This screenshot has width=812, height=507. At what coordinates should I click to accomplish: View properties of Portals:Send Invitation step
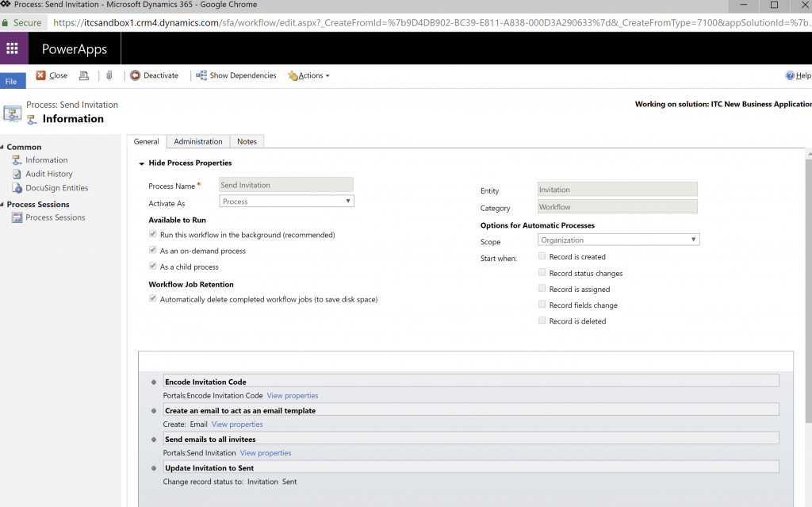[x=266, y=453]
